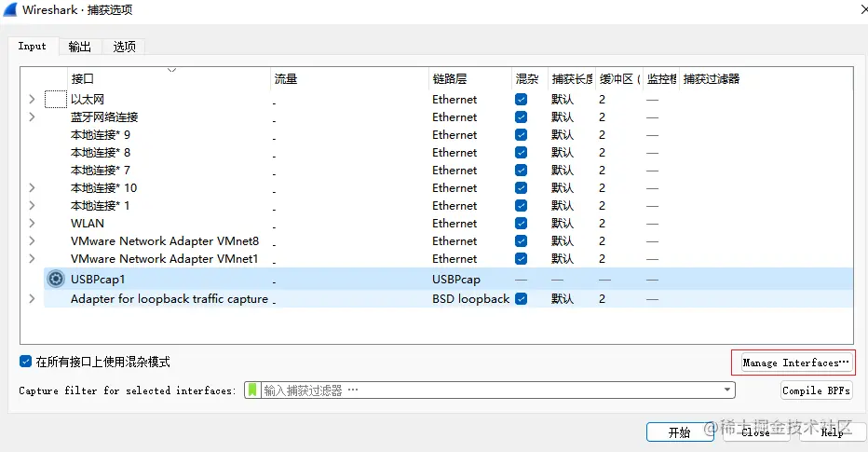
Task: Click the USBPcap link-layer cell
Action: [x=456, y=280]
